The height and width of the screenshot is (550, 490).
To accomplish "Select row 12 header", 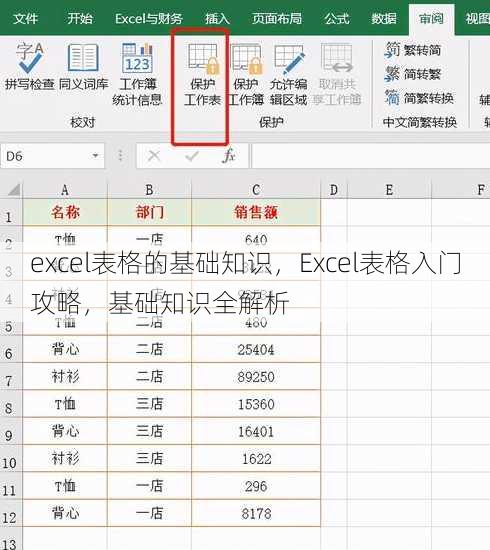I will [11, 514].
